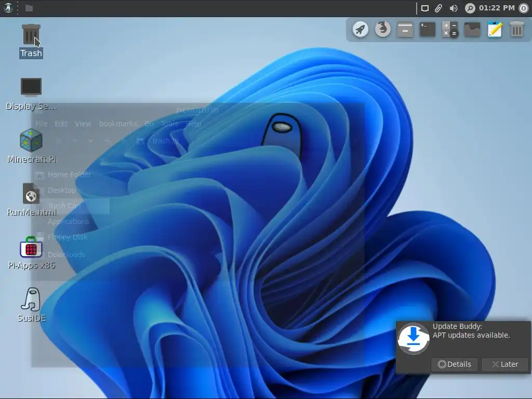Open the notepad with pencil in dock
Screen dimensions: 532x399
495,29
